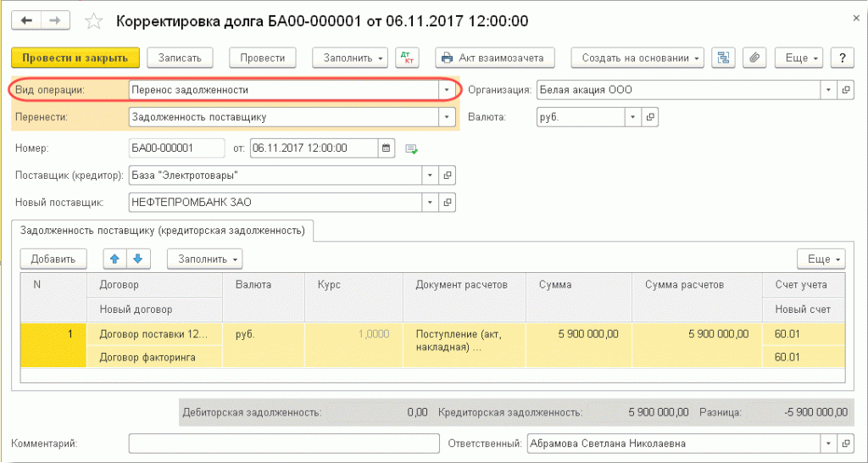Screen dimensions: 868x463
Task: Click the back navigation arrow
Action: [x=26, y=20]
